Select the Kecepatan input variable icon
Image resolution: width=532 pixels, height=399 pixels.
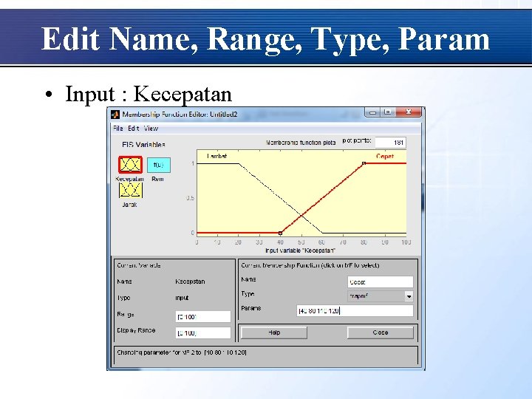click(130, 165)
